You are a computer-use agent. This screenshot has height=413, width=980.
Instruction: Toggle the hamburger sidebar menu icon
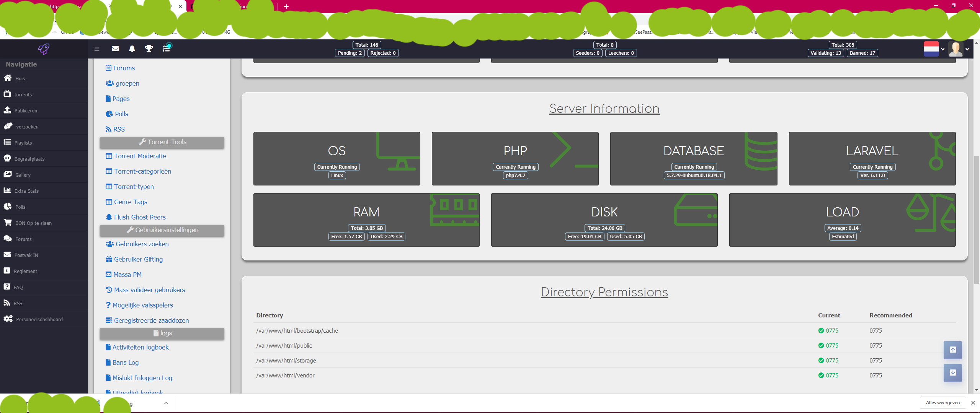coord(97,49)
